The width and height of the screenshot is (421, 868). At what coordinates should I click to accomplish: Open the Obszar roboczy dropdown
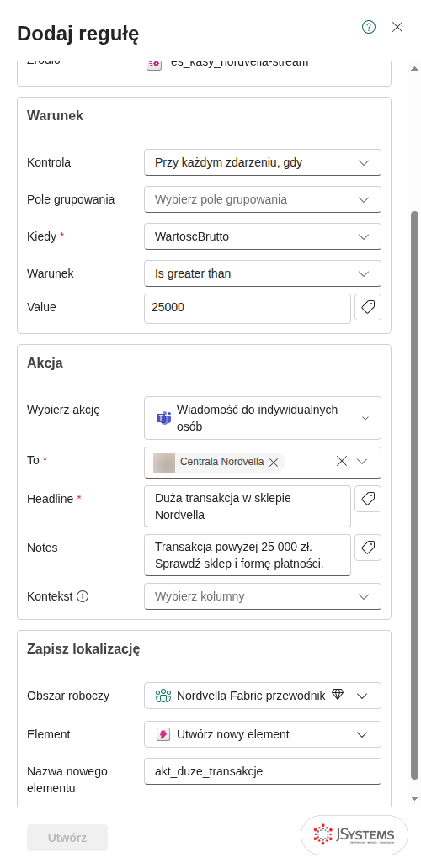263,696
